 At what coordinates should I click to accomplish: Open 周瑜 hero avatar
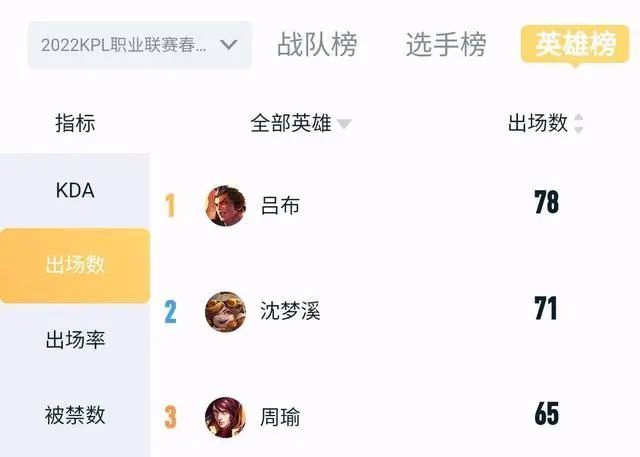tap(225, 417)
